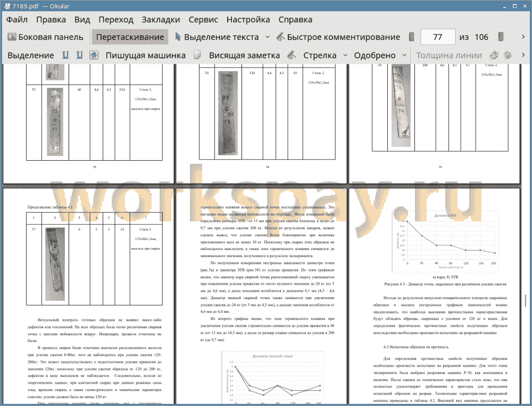Select the freehand line icon before Стрелка
This screenshot has width=532, height=406.
(x=292, y=55)
